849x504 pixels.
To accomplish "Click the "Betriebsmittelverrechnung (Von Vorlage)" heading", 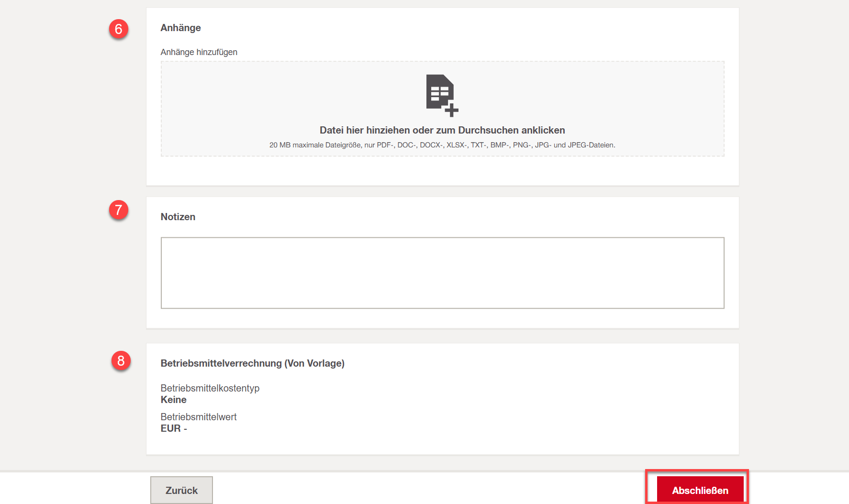I will click(253, 363).
